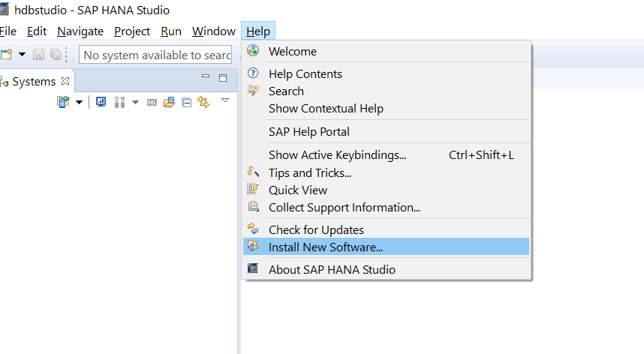Open the Systems panel View Menu triangle
The height and width of the screenshot is (354, 644).
tap(224, 100)
